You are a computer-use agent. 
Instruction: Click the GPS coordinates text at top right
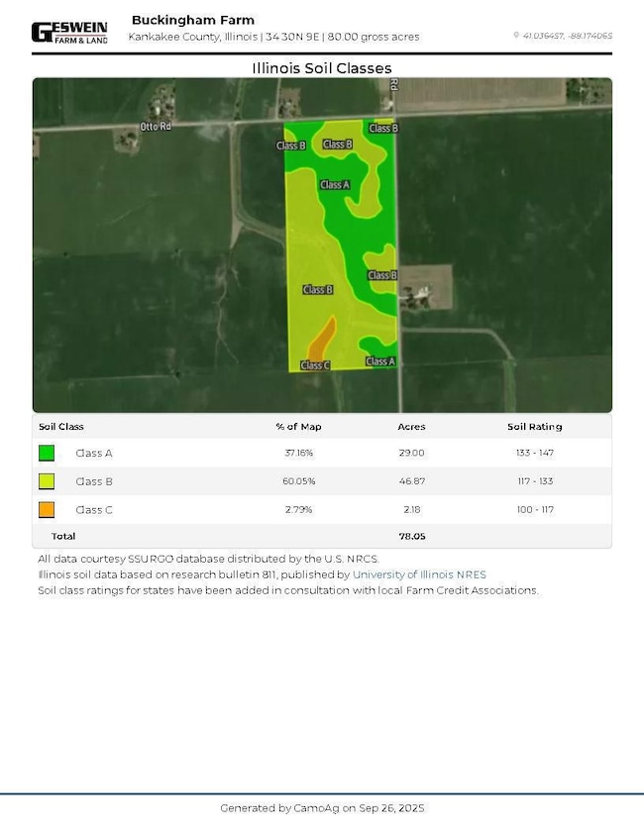pos(567,36)
